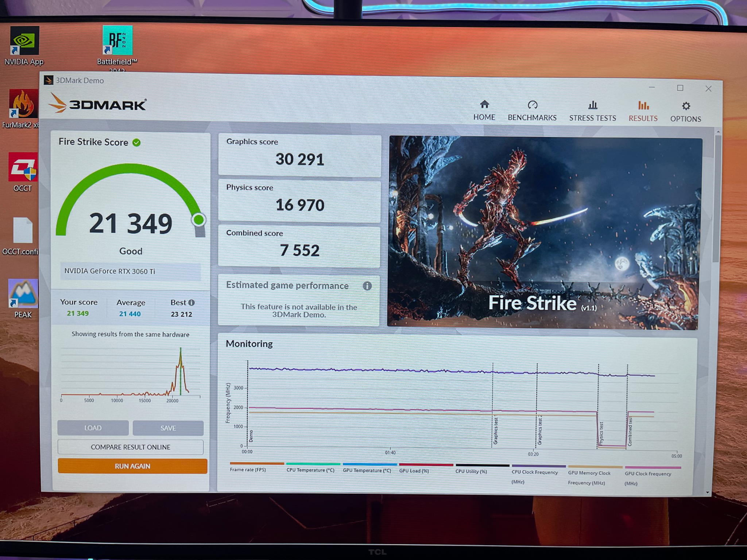This screenshot has width=747, height=560.
Task: Launch the OCCT desktop shortcut
Action: [x=23, y=172]
